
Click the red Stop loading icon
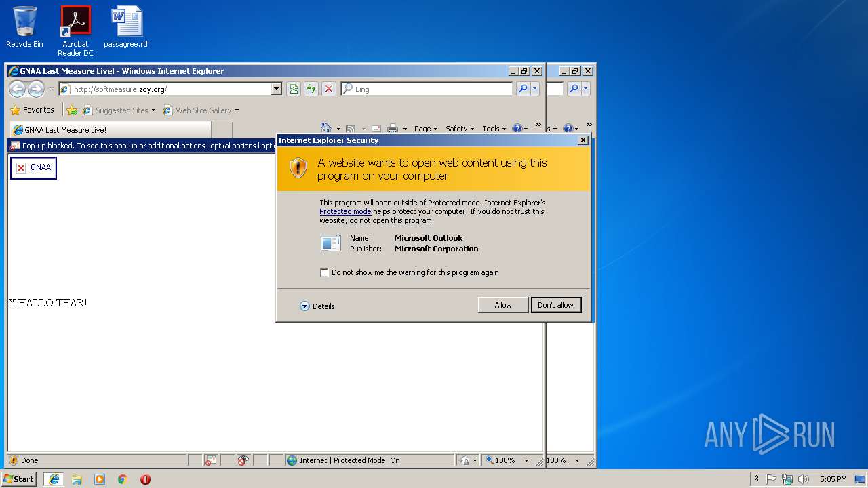[328, 89]
